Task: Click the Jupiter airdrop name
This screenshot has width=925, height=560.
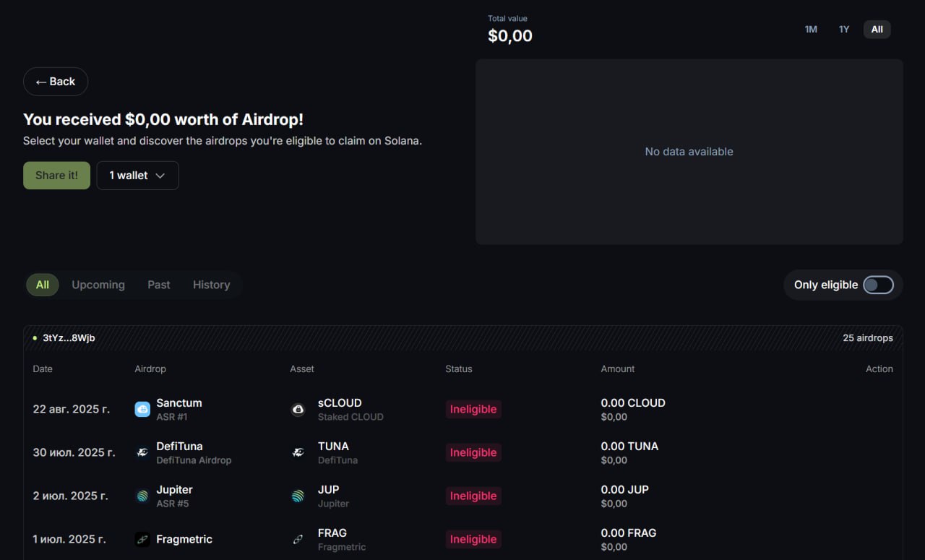Action: [x=174, y=490]
